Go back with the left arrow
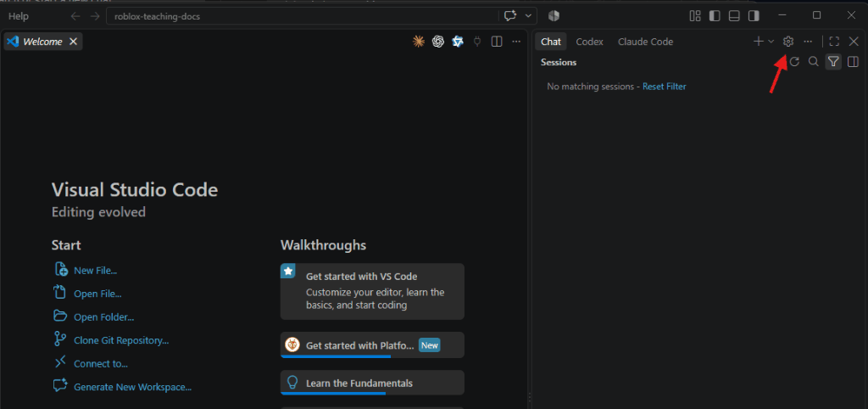Image resolution: width=868 pixels, height=409 pixels. [75, 16]
